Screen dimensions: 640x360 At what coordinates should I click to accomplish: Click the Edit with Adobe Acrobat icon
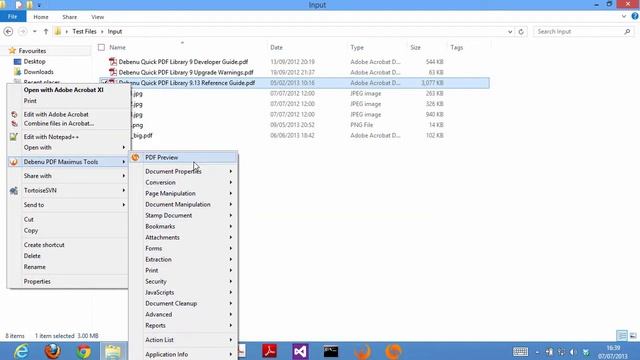coord(14,115)
